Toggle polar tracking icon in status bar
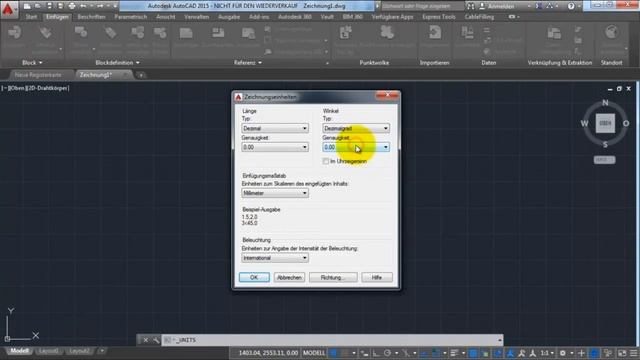Viewport: 640px width, 360px height. pyautogui.click(x=387, y=353)
